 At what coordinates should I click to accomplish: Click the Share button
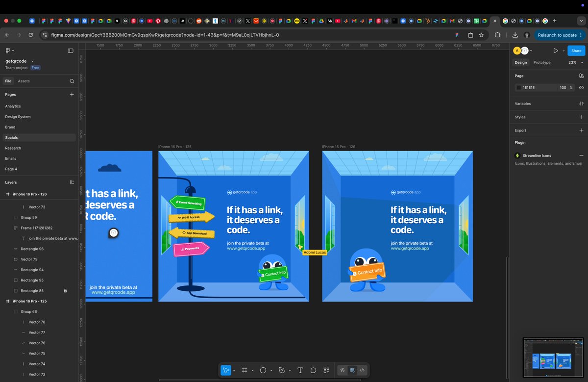click(x=576, y=51)
